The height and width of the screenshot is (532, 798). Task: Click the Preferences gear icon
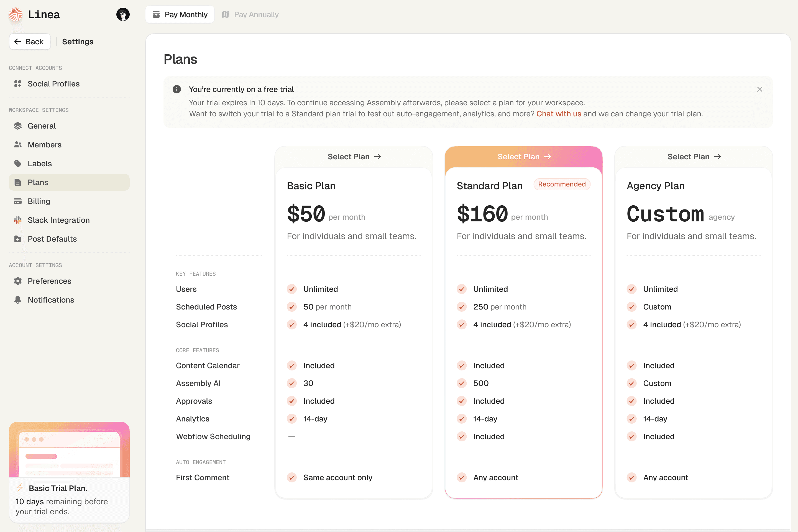pyautogui.click(x=18, y=281)
